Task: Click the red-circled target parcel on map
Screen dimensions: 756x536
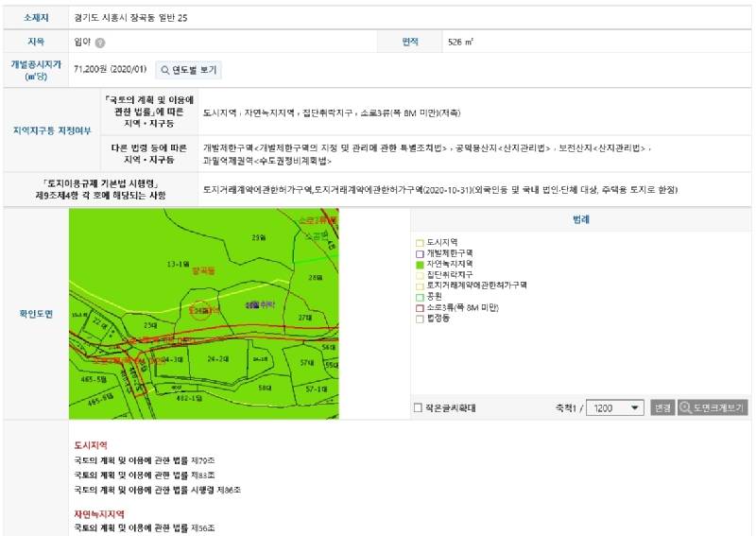Action: click(x=200, y=310)
